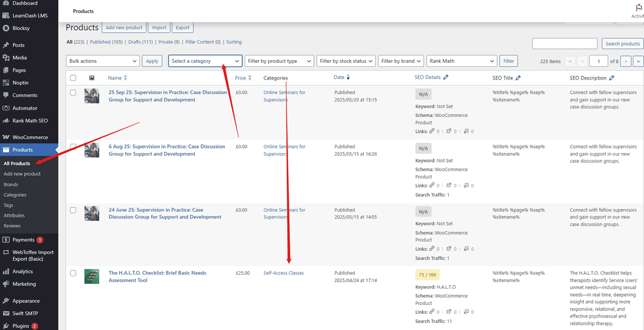
Task: Check the H.A.L.T.O. Checklist product checkbox
Action: (73, 273)
